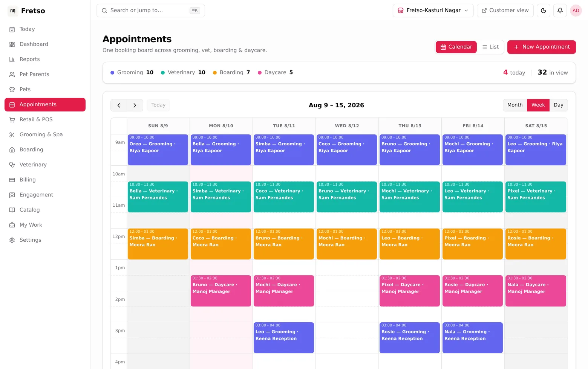Click the Catalog book icon
The height and width of the screenshot is (369, 588).
[x=12, y=210]
